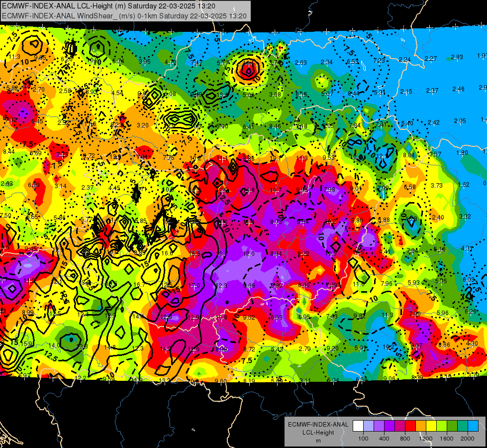Click the 7.96 grid value
Screen dimensions: 487x448
click(387, 283)
